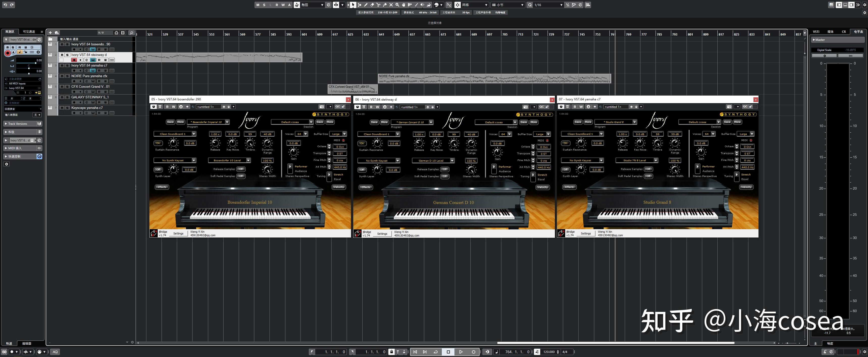The width and height of the screenshot is (868, 357).
Task: Solo the Keyscape yamaha c7 track
Action: coord(67,108)
